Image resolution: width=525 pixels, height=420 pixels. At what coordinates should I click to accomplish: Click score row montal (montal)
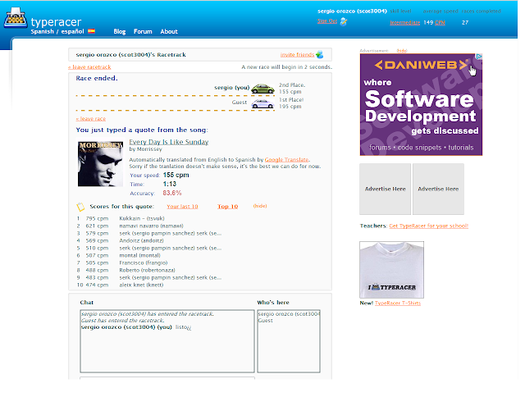tap(118, 255)
